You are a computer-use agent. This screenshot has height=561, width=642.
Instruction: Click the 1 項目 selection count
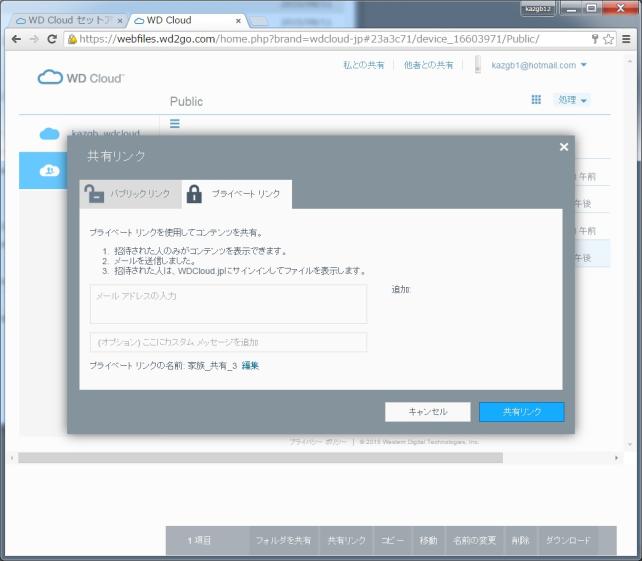[x=199, y=541]
